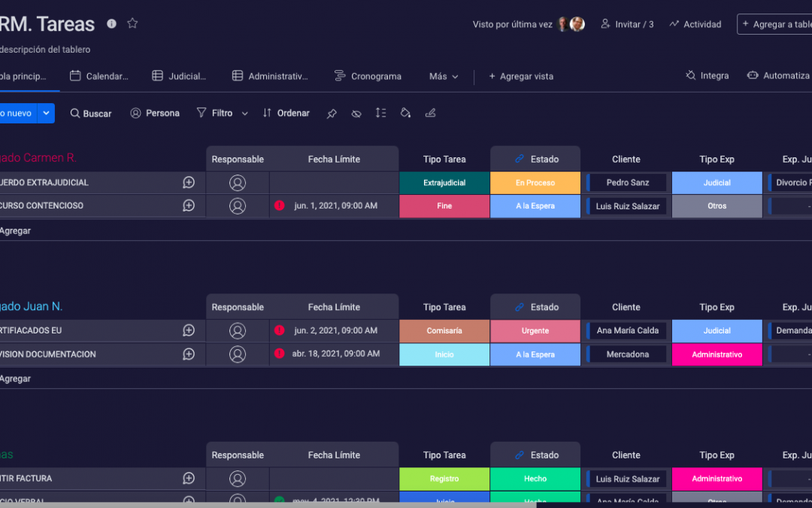Open the Calendar view tab
The image size is (812, 508).
98,76
